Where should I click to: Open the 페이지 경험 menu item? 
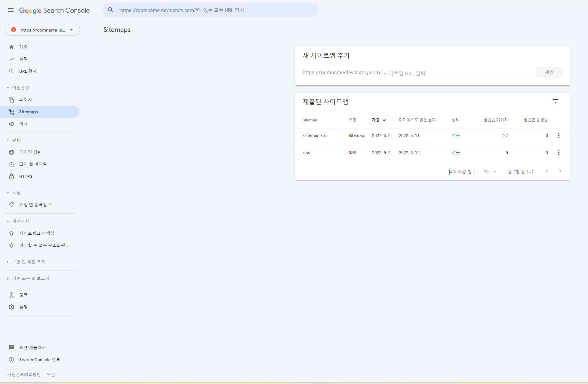click(x=30, y=152)
